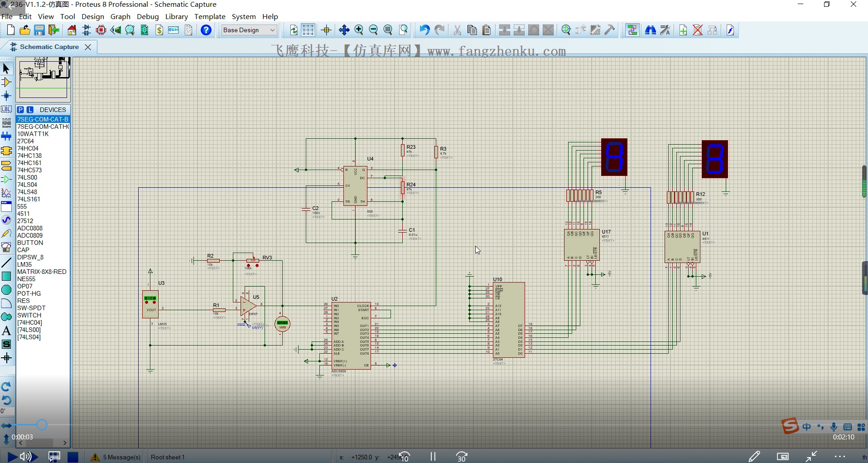Select ADC0808 in the devices list
The image size is (868, 463).
(x=30, y=228)
